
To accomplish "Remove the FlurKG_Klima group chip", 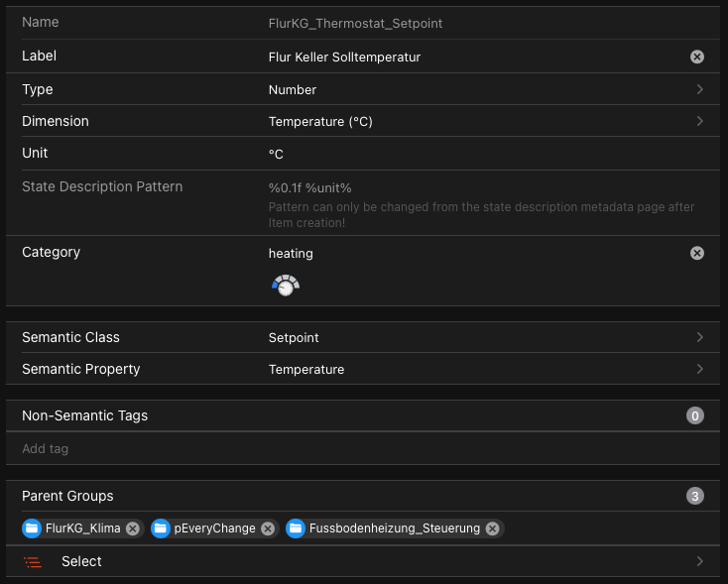I will [x=133, y=528].
